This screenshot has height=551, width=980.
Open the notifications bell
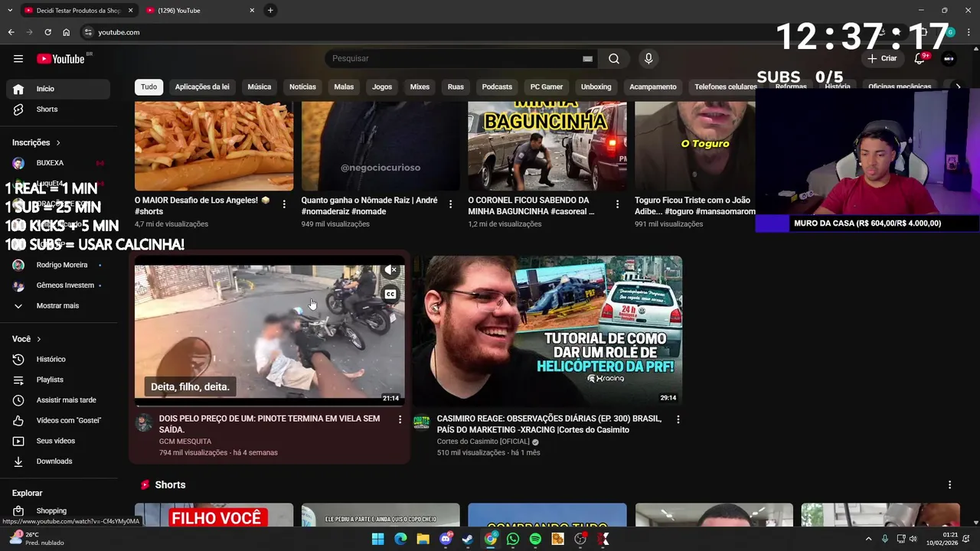pos(920,59)
